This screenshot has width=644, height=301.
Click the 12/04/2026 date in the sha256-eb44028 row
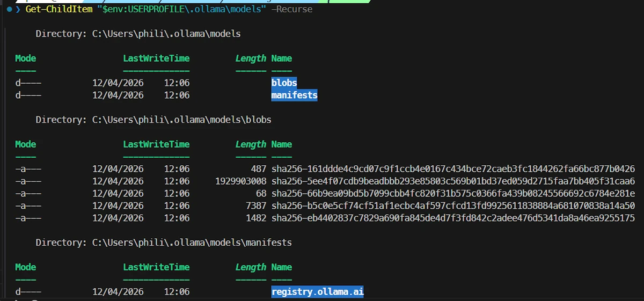(x=118, y=218)
